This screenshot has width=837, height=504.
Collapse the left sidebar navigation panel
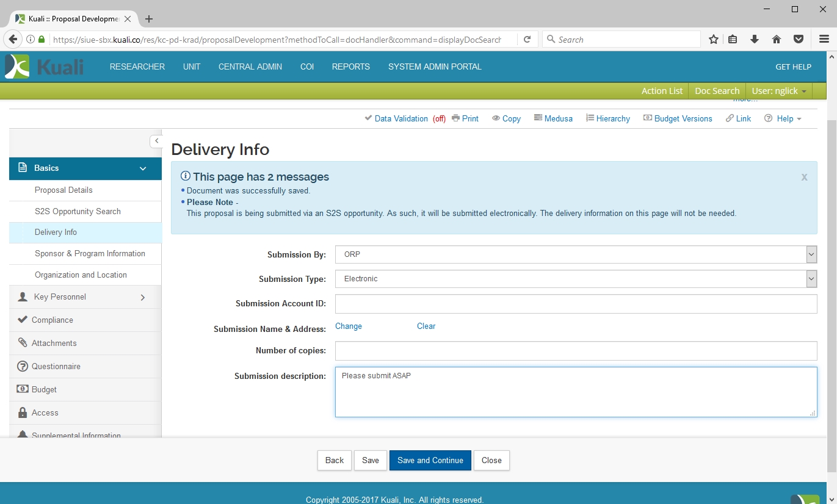(156, 141)
